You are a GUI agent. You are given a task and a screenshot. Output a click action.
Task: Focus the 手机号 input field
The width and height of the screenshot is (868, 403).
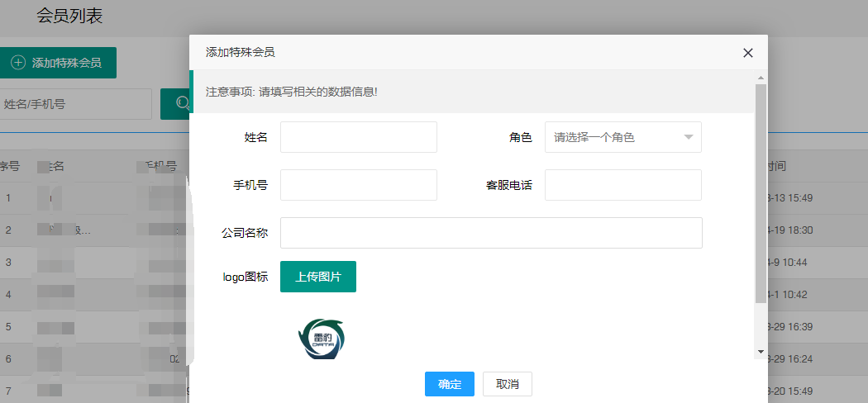pos(359,185)
